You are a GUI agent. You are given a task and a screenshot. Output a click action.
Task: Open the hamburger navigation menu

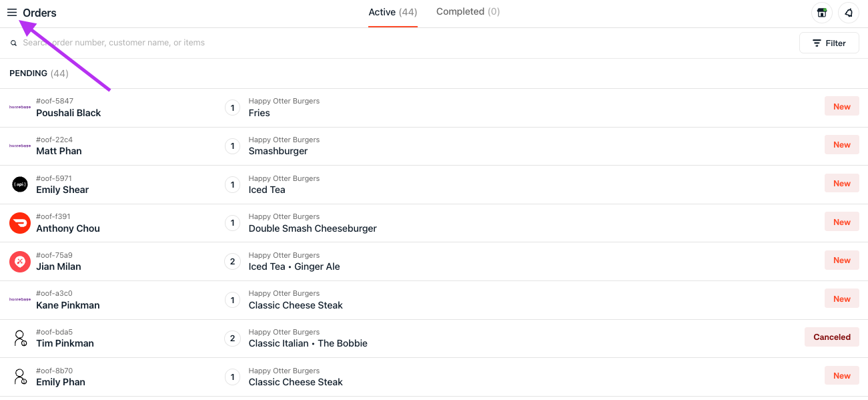[12, 13]
